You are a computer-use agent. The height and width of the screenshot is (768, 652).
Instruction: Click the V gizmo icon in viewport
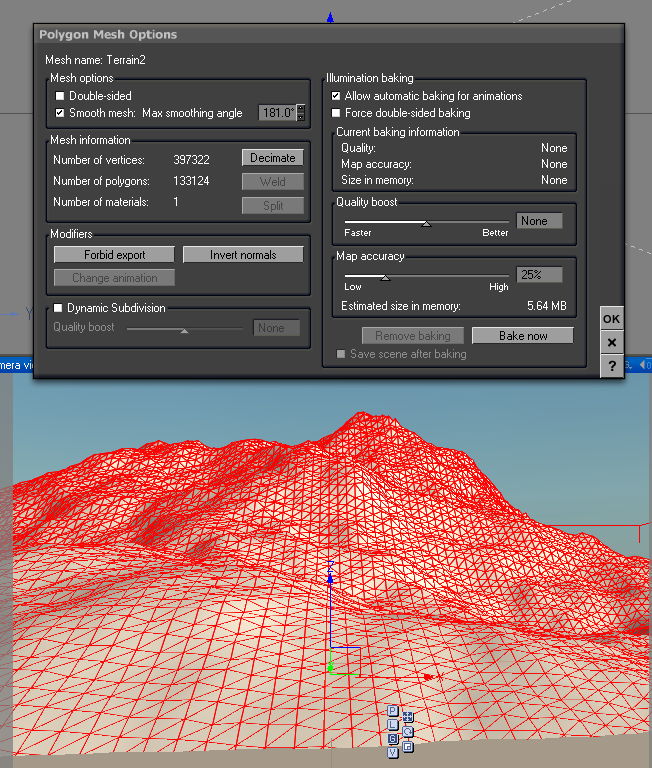pos(393,751)
